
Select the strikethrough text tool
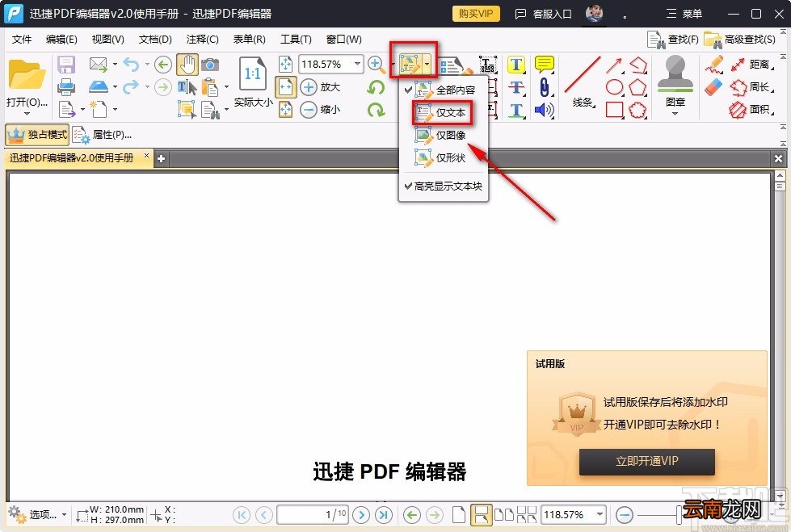point(515,87)
